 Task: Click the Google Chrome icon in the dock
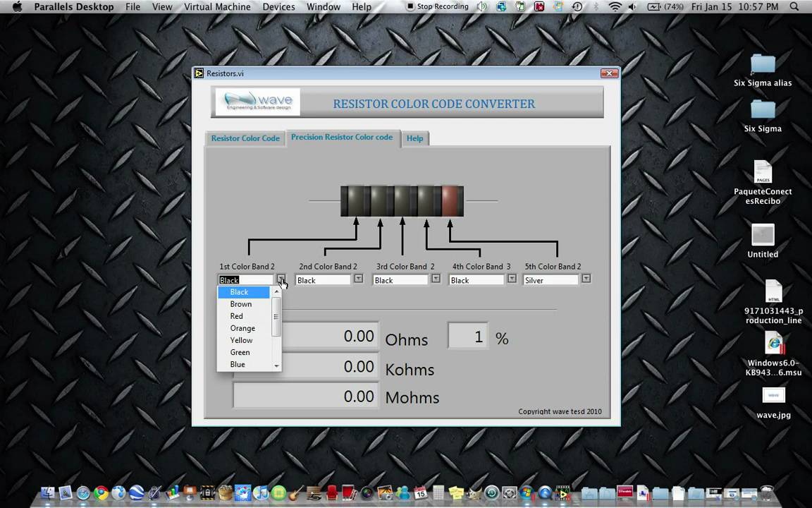pyautogui.click(x=101, y=493)
